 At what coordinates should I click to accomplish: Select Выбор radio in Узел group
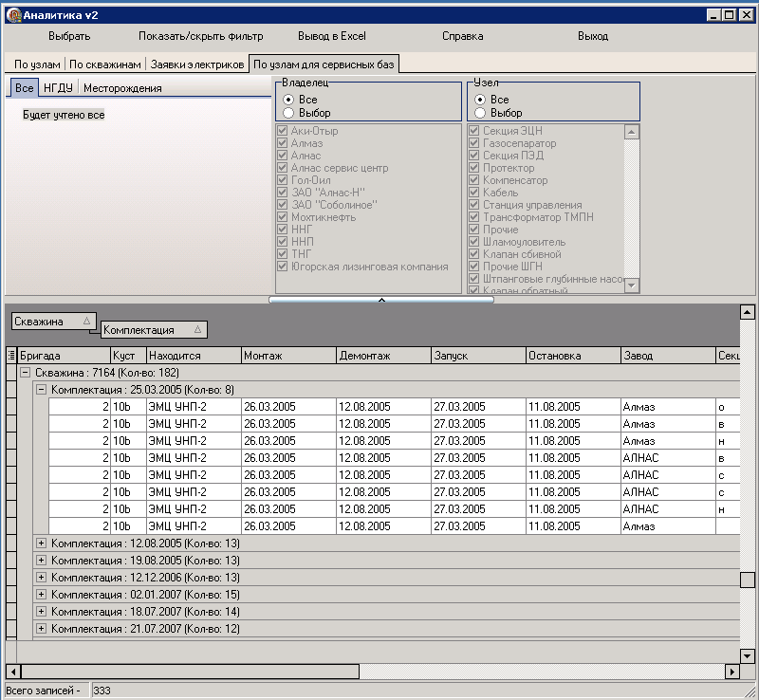click(x=480, y=113)
